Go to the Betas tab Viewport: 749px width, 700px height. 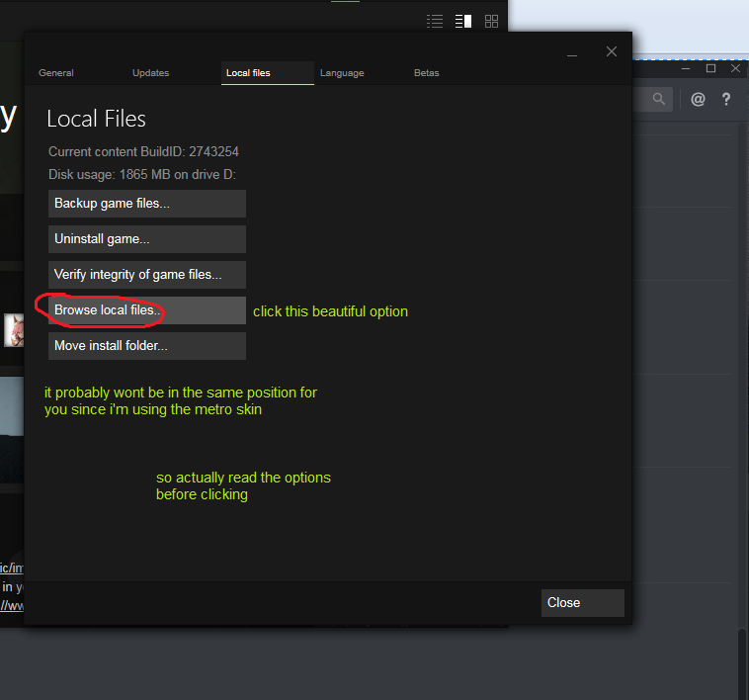click(x=427, y=73)
